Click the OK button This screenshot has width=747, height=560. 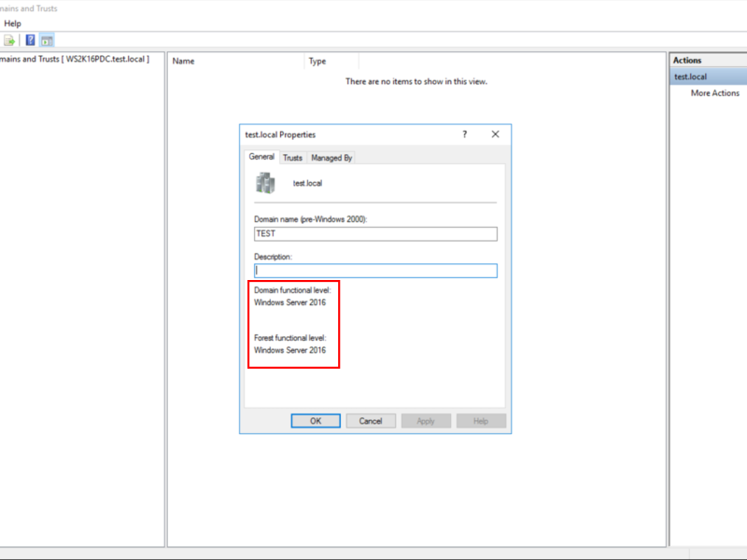(316, 421)
